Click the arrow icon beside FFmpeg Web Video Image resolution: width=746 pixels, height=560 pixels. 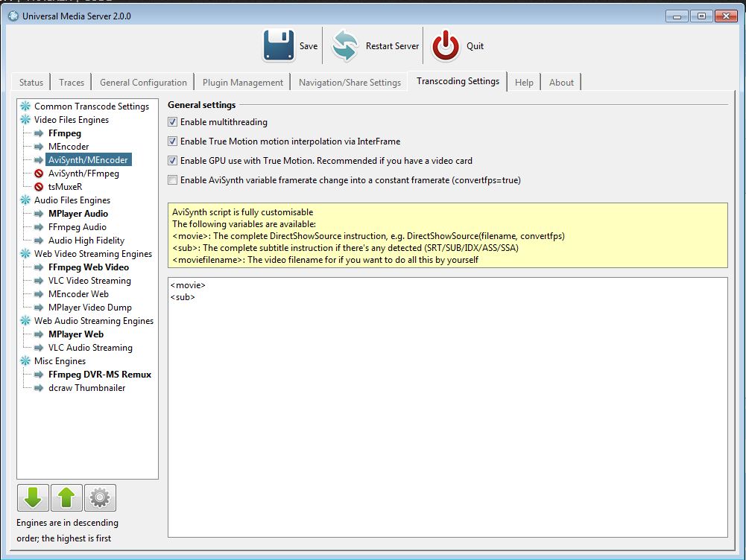[x=39, y=267]
